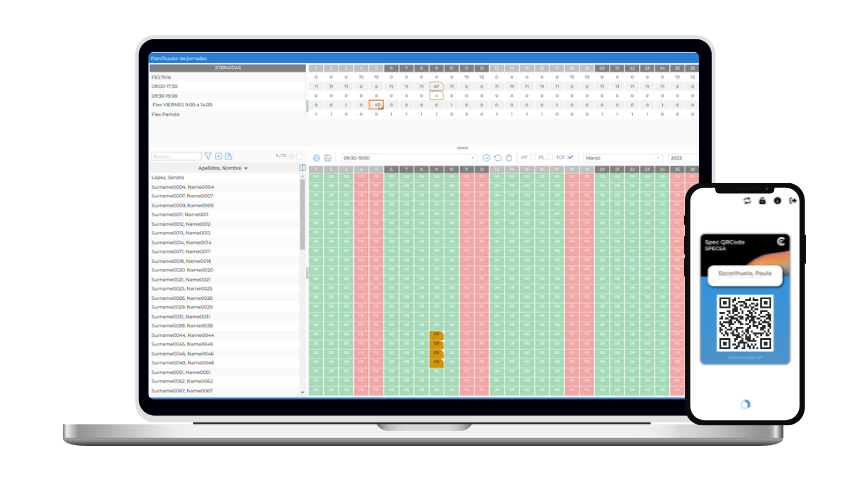
Task: Select employee Surname0045, Name0045
Action: 224,344
